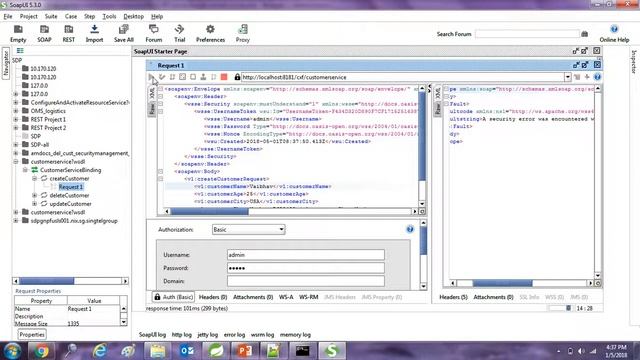640x360 pixels.
Task: Open the Import project tool
Action: 94,33
